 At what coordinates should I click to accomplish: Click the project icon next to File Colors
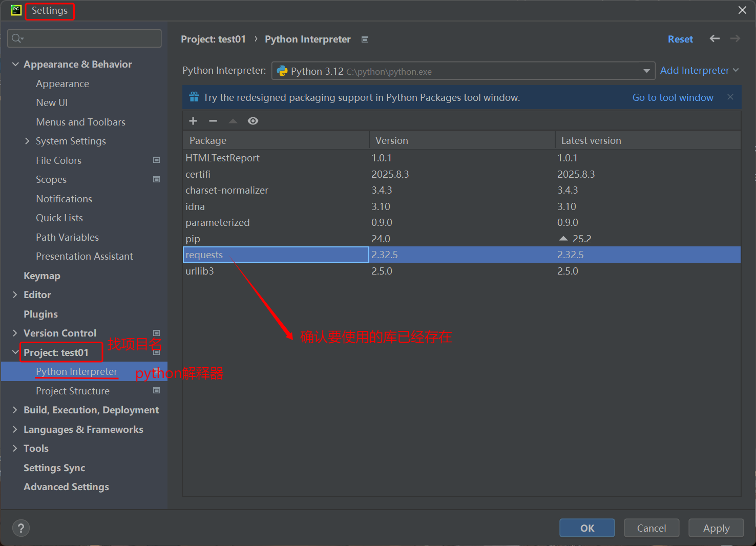click(x=157, y=160)
